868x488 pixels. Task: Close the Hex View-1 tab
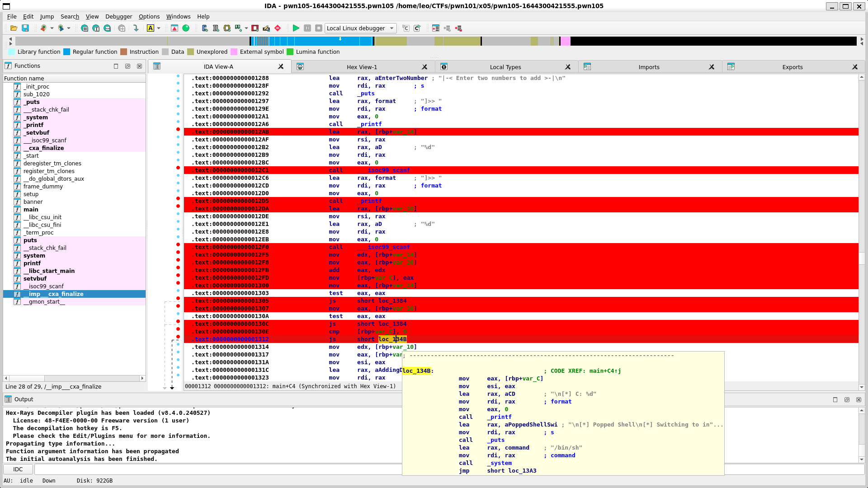pos(424,67)
